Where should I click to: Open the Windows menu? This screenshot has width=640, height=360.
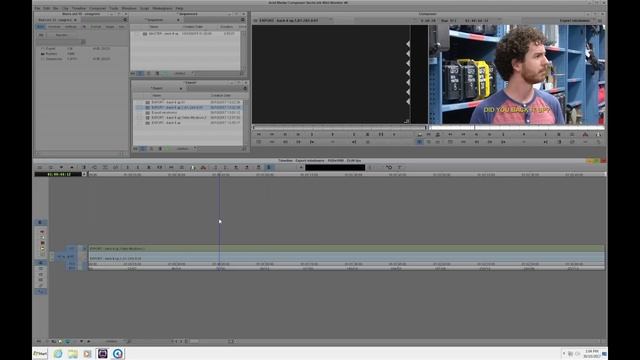[x=129, y=8]
